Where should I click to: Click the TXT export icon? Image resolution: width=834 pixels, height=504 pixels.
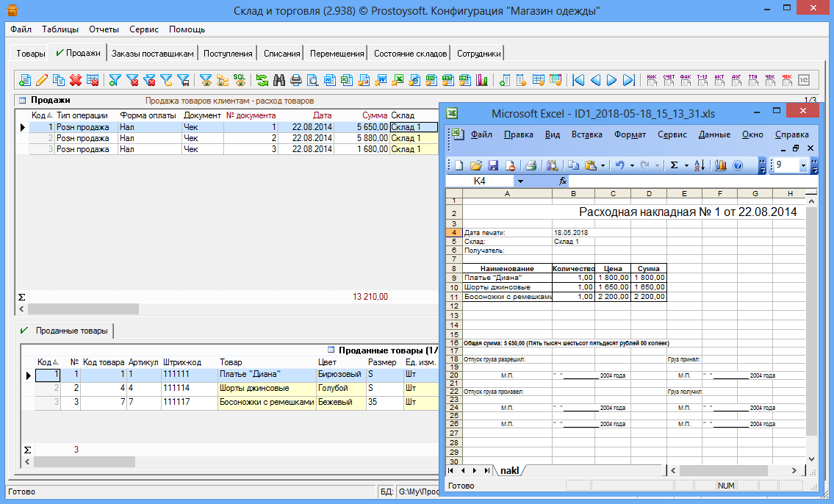[447, 80]
